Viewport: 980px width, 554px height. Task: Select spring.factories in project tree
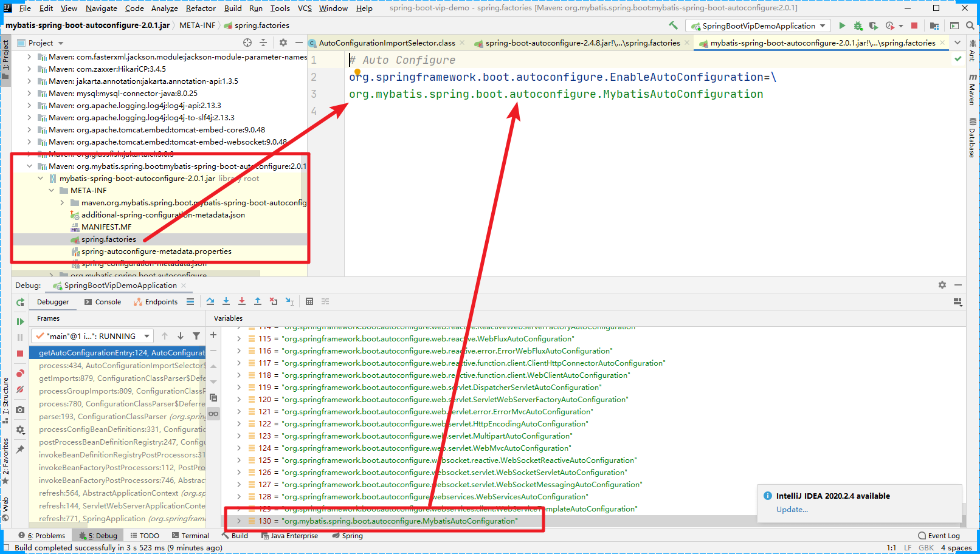(109, 239)
